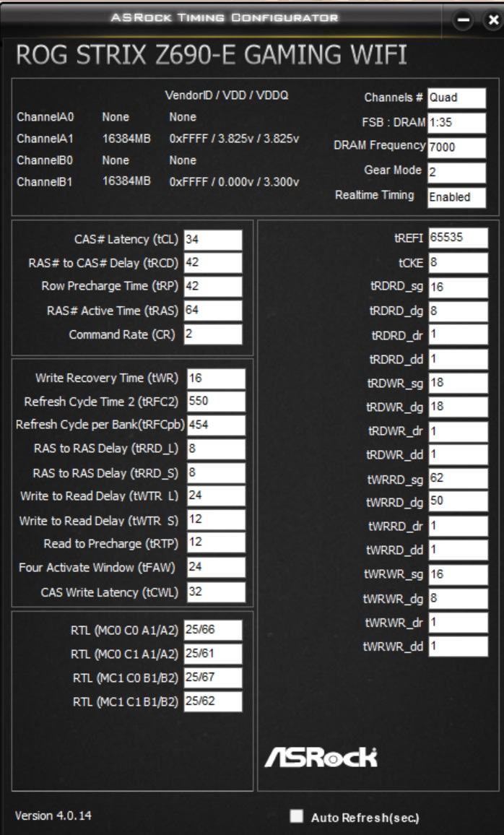Select the tRCD value field

click(213, 262)
